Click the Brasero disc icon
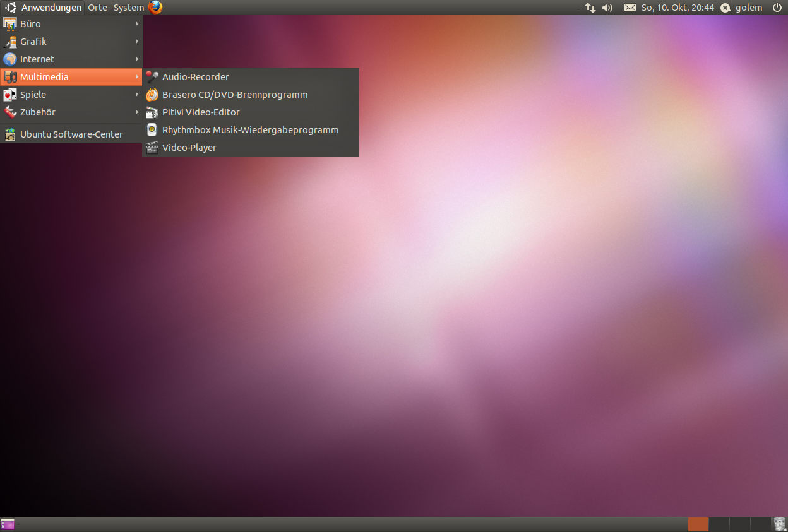This screenshot has height=532, width=788. pos(152,95)
